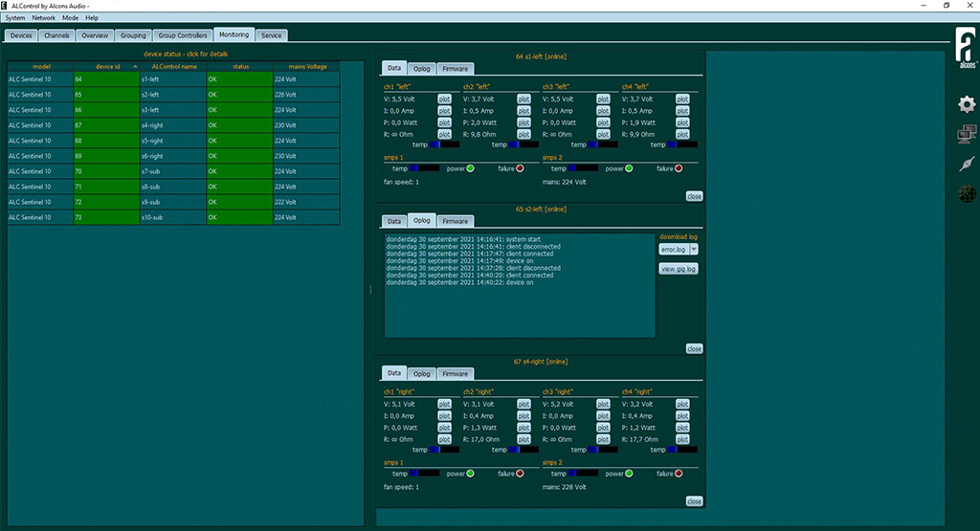The image size is (980, 531).
Task: Click smps 1 power LED for device 64
Action: [470, 168]
